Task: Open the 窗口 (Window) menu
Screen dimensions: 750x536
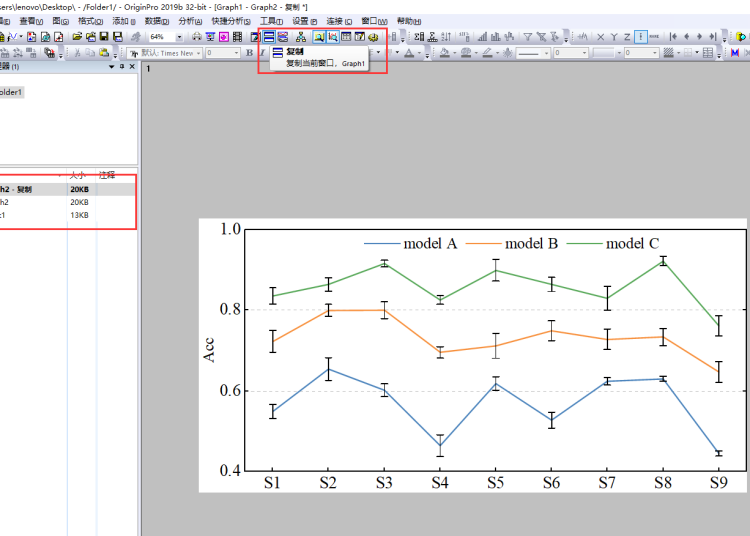Action: pyautogui.click(x=374, y=22)
